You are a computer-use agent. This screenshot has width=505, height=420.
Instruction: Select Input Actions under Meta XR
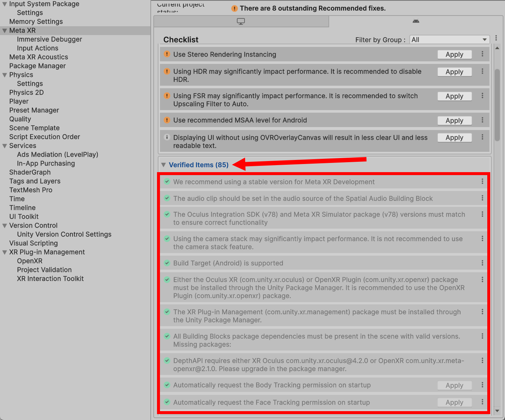(38, 48)
